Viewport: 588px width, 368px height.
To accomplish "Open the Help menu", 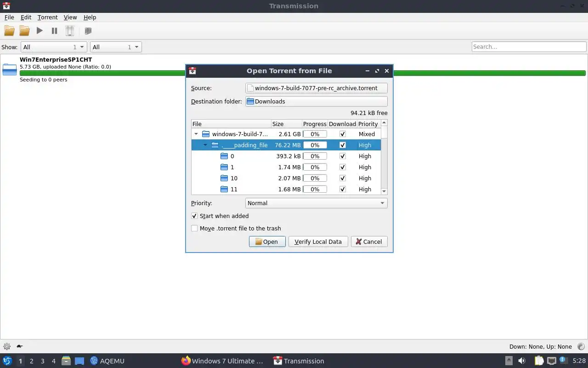I will (90, 17).
